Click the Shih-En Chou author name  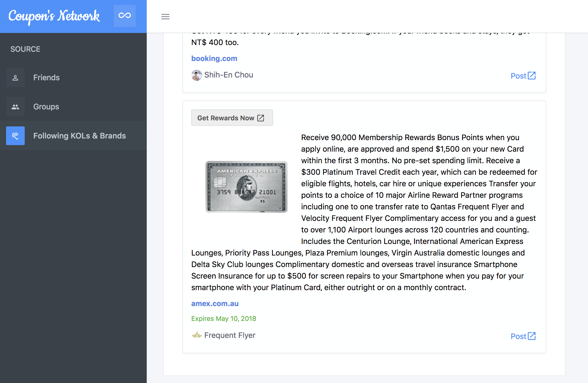click(x=228, y=75)
